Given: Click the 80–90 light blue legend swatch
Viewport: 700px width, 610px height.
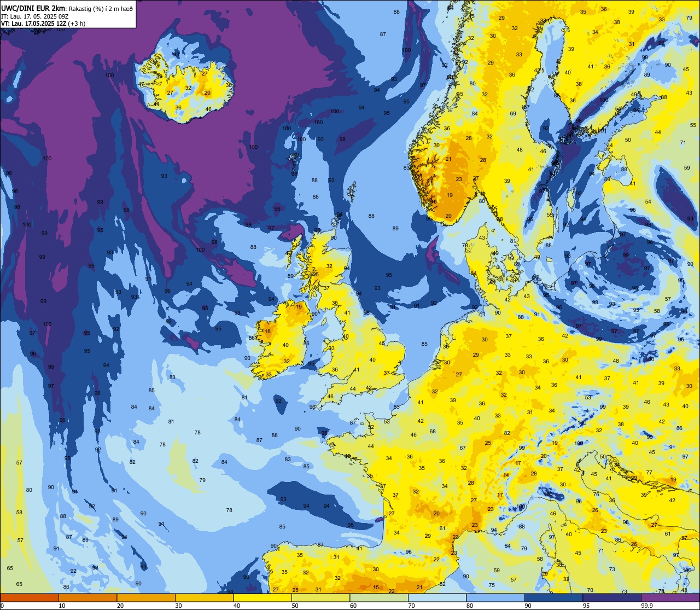Looking at the screenshot, I should click(495, 597).
